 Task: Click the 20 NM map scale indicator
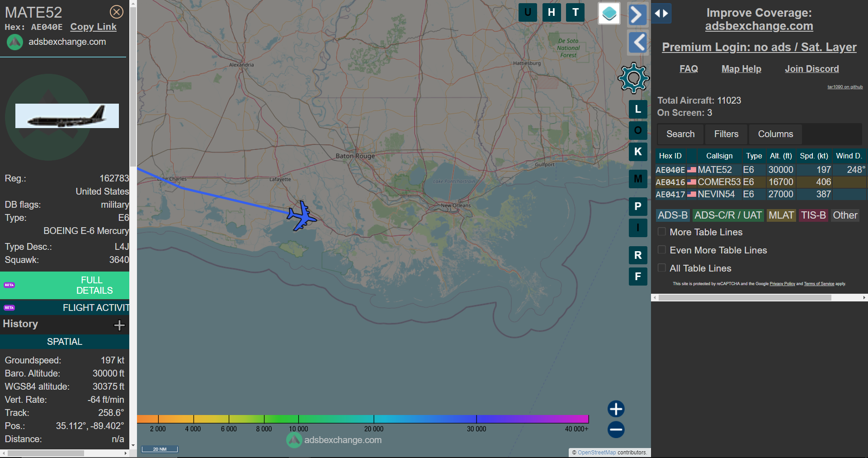[160, 449]
